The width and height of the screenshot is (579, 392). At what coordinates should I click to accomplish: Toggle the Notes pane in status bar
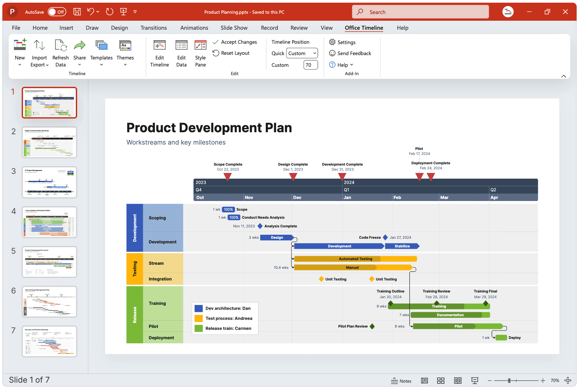tap(401, 381)
